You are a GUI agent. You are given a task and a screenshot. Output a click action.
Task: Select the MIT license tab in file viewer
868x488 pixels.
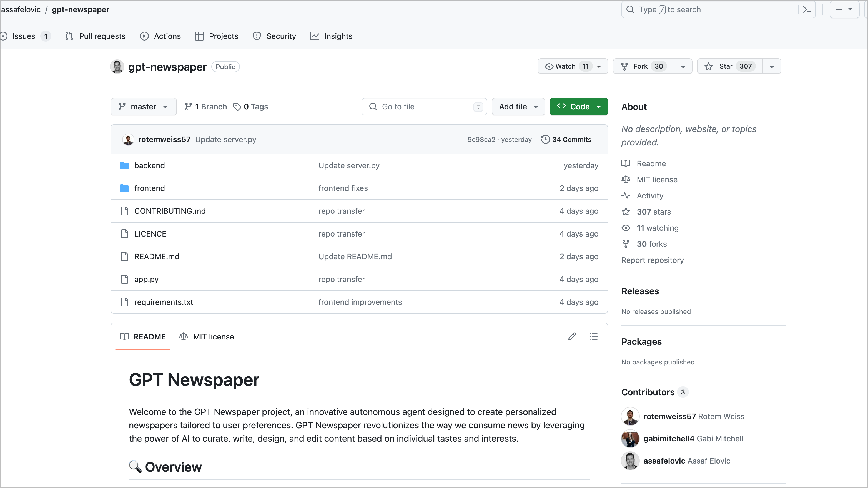coord(207,337)
